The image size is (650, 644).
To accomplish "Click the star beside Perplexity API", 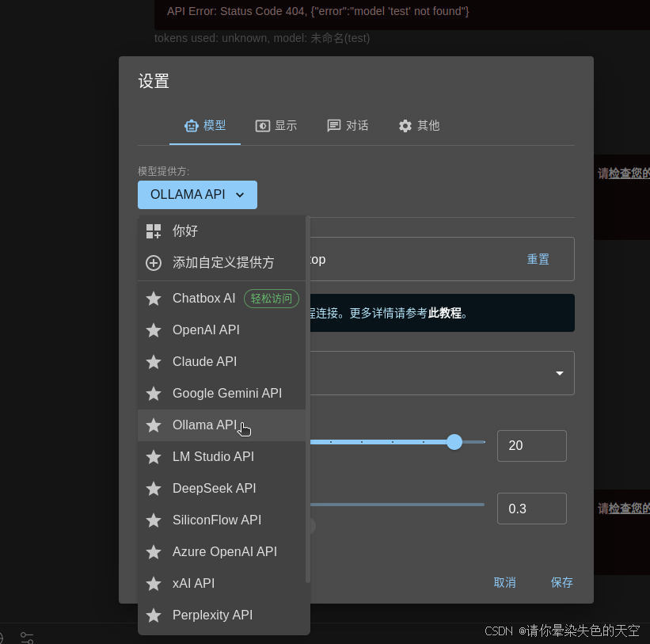I will pos(154,615).
